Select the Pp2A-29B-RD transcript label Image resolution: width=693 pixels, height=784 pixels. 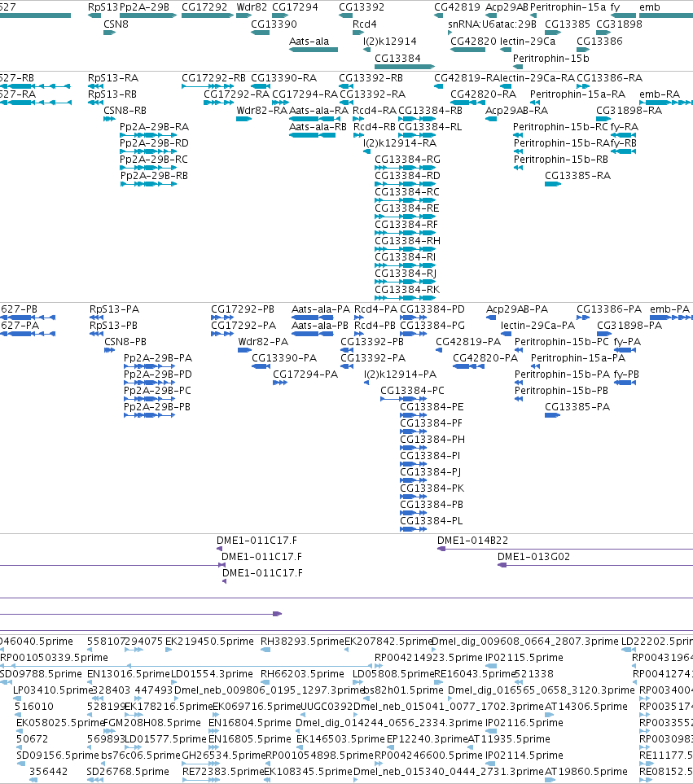coord(154,142)
